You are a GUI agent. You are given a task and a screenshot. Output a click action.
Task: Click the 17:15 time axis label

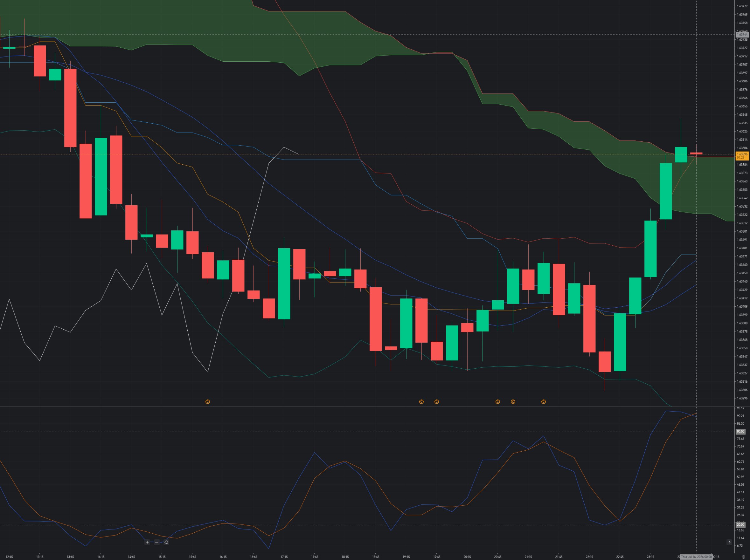coord(284,557)
